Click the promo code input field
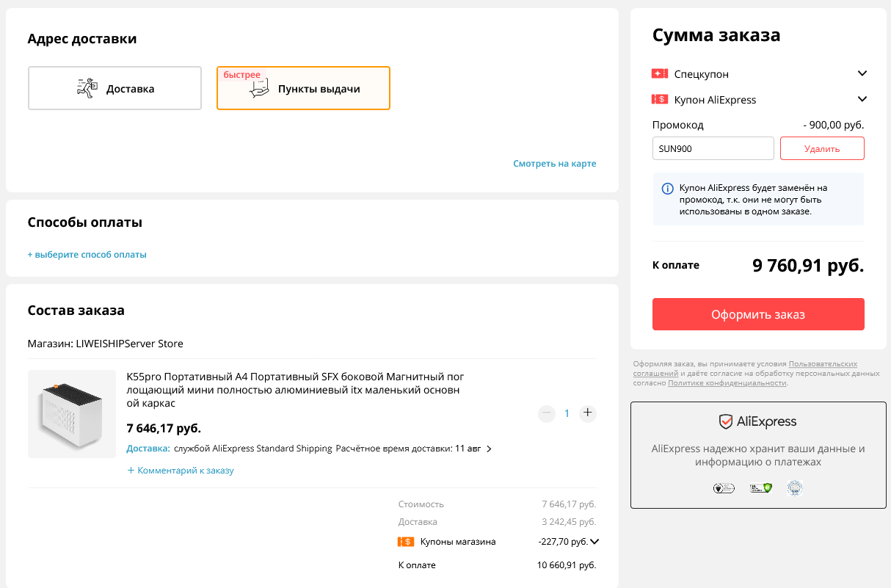 pos(713,148)
